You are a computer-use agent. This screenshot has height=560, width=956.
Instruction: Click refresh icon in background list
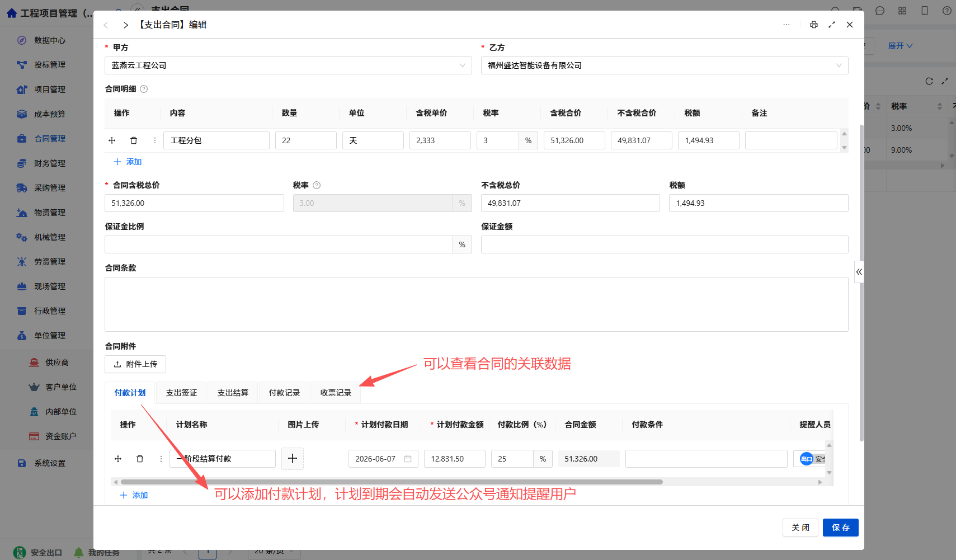coord(929,81)
